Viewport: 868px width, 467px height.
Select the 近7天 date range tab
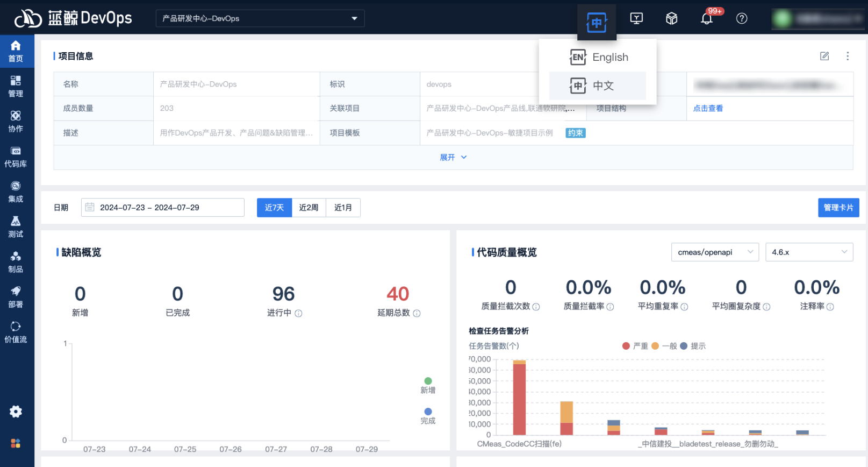pos(274,207)
